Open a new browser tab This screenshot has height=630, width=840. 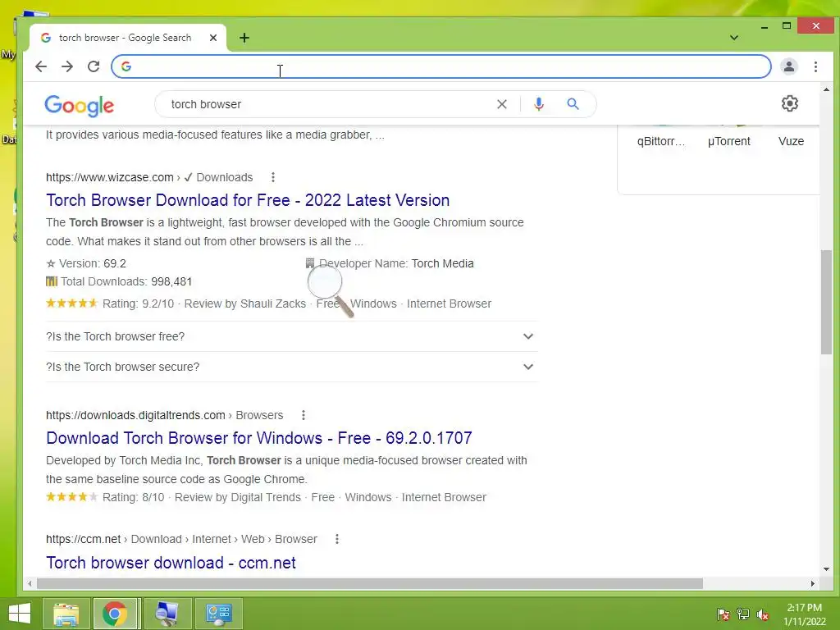pos(244,38)
